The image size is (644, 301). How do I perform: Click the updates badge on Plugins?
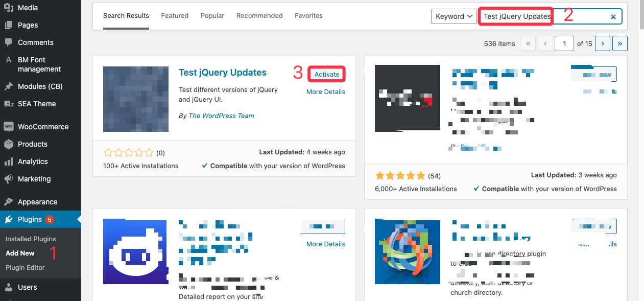click(50, 220)
